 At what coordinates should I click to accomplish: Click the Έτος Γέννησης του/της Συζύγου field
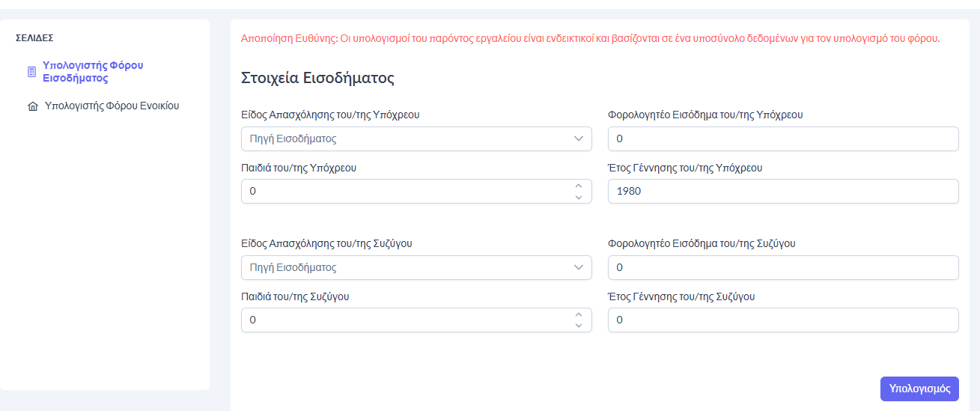tap(782, 320)
